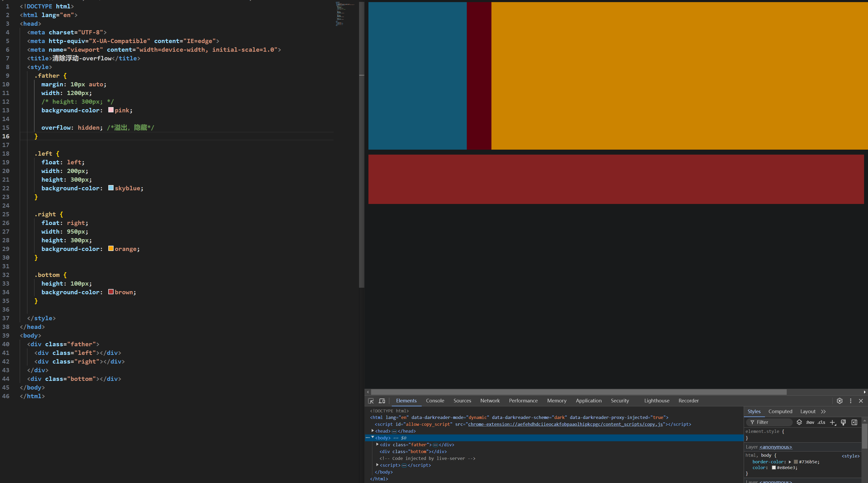Open the Computed styles tab
Viewport: 868px width, 483px height.
[780, 412]
